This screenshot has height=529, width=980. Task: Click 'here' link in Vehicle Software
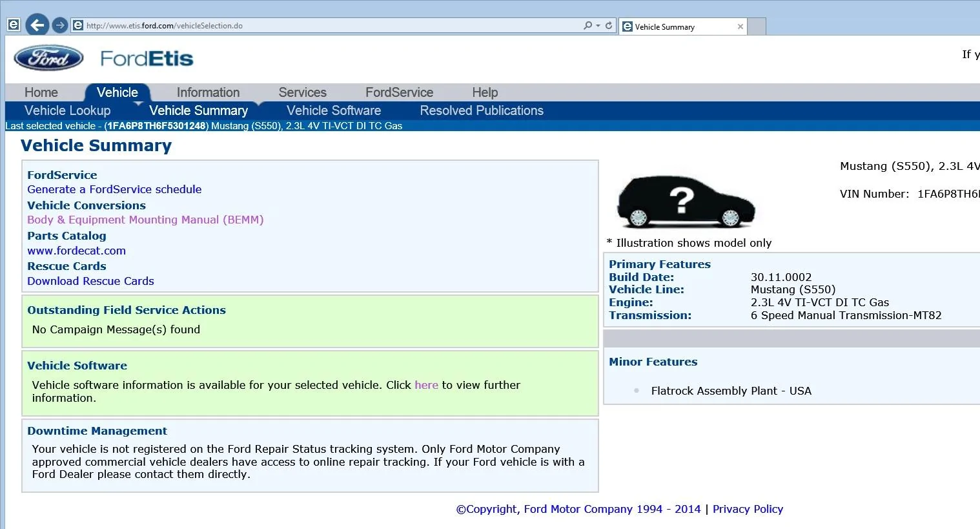pyautogui.click(x=426, y=385)
